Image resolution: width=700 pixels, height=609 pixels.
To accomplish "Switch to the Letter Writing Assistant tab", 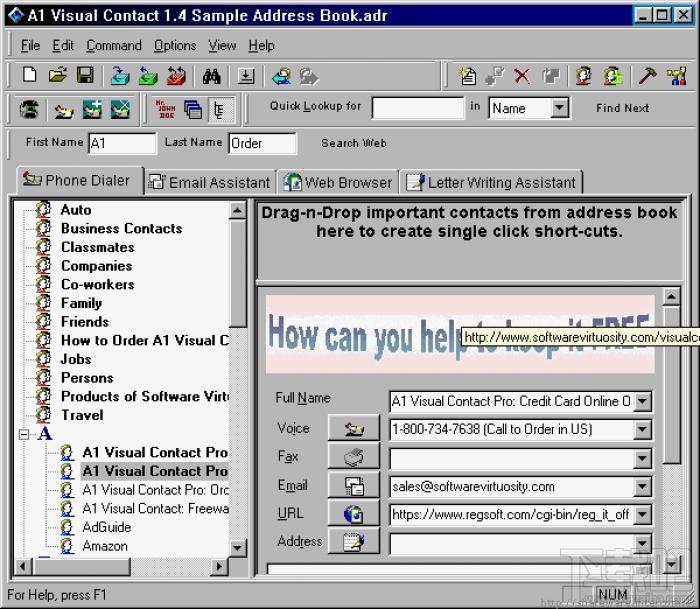I will (491, 182).
